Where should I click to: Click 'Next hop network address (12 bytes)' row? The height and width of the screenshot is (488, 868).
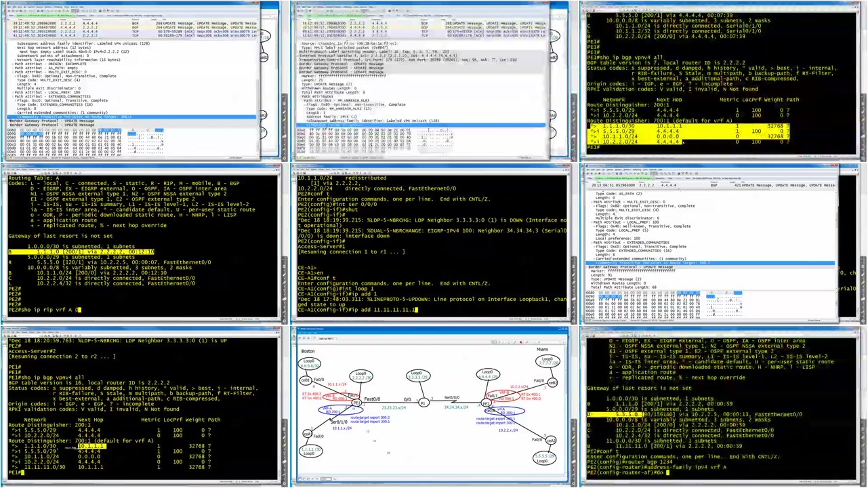click(54, 47)
